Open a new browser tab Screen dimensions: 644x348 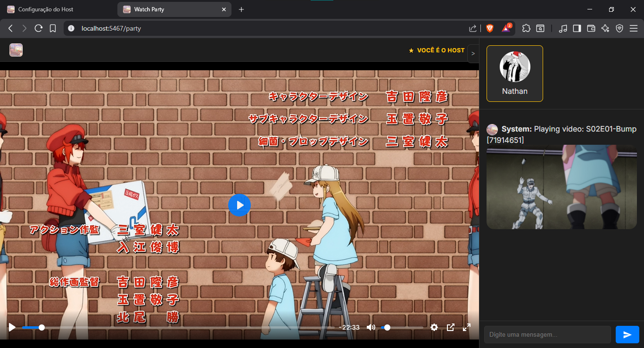(241, 9)
